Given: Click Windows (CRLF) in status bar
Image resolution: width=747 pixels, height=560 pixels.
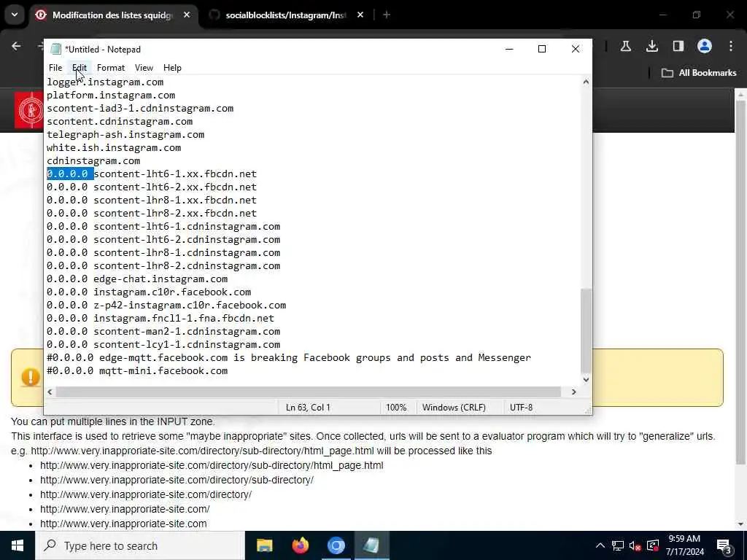Looking at the screenshot, I should click(x=454, y=408).
